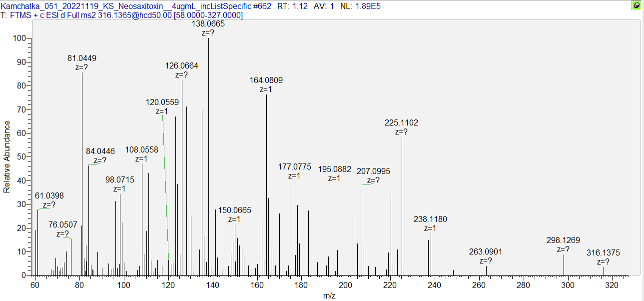Viewport: 644px width, 301px height.
Task: Click the 76.0507 peak label
Action: 63,224
